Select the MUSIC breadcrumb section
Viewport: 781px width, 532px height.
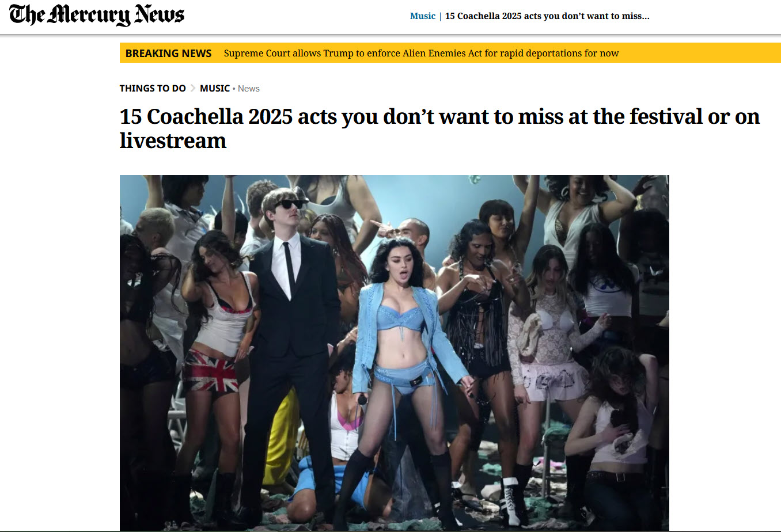tap(215, 88)
